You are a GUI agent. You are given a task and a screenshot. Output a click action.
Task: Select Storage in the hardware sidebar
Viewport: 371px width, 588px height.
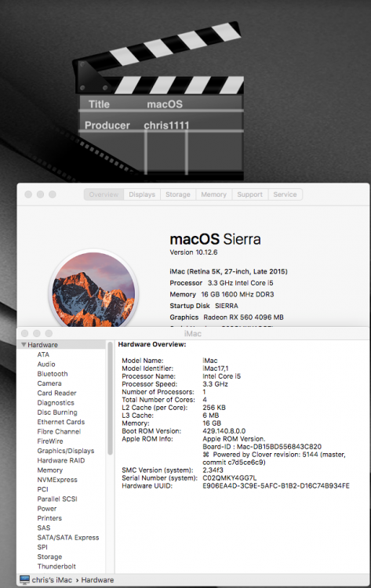[49, 557]
